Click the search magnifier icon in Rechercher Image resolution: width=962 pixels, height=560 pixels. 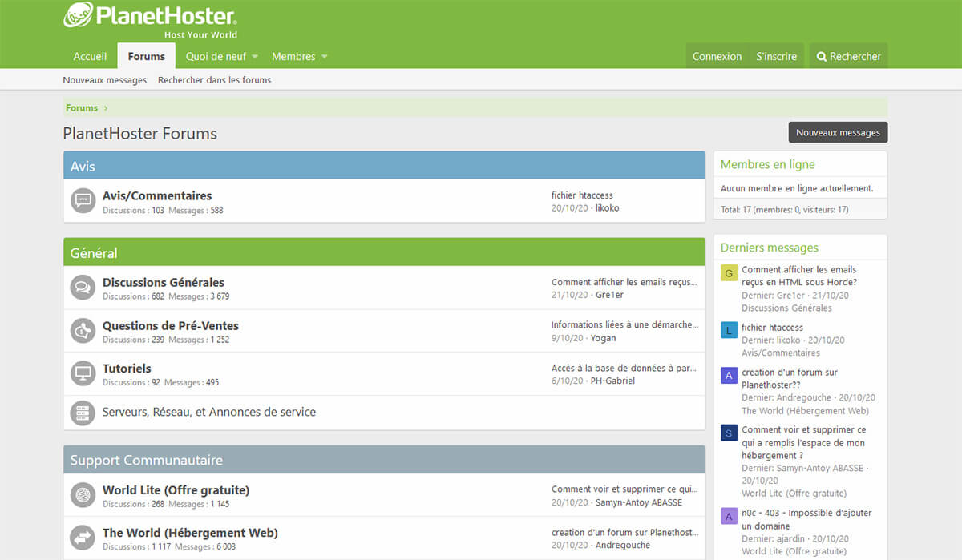(822, 57)
